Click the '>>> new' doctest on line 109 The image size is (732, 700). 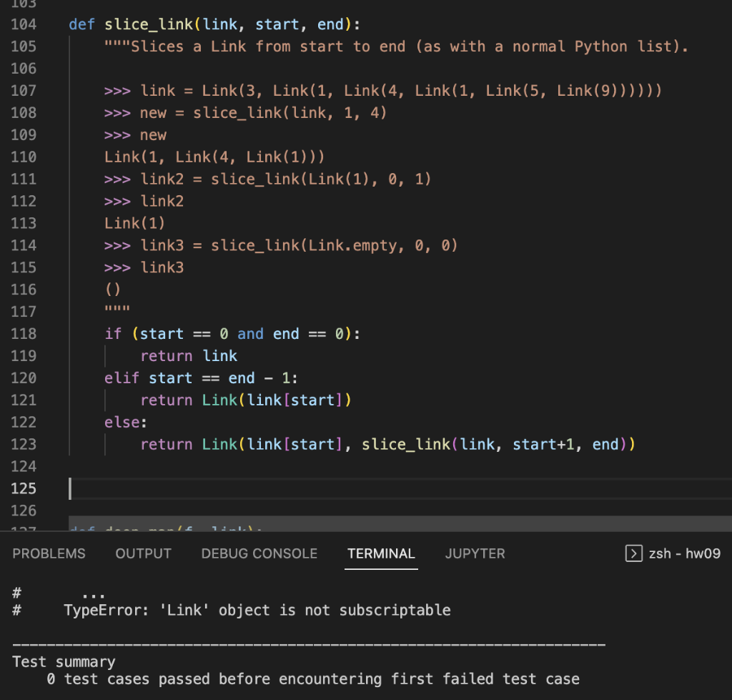point(135,135)
